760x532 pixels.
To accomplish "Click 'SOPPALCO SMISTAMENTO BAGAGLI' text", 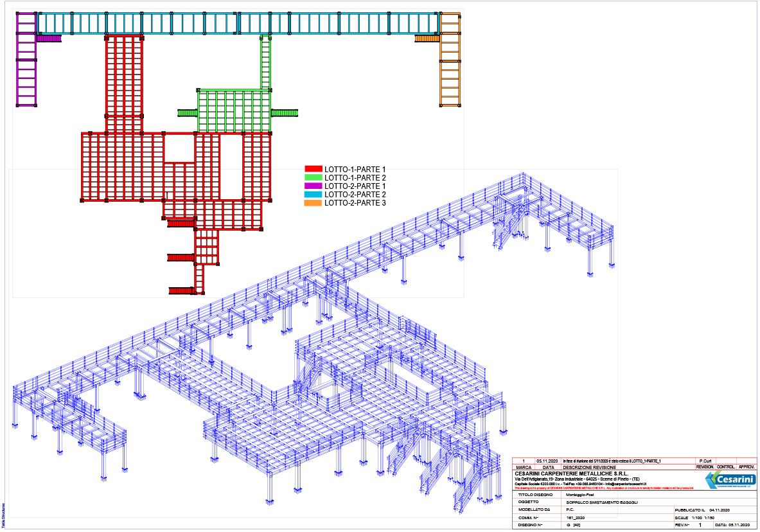I will pos(601,502).
